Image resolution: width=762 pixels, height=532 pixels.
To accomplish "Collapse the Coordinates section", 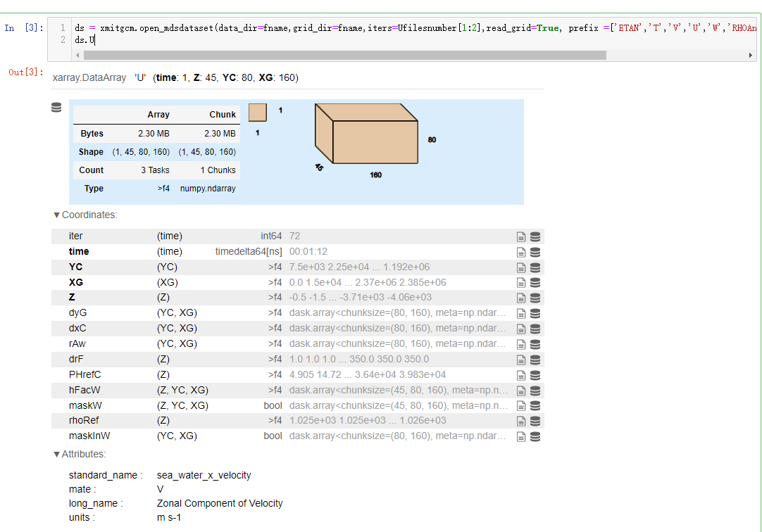I will pyautogui.click(x=85, y=215).
